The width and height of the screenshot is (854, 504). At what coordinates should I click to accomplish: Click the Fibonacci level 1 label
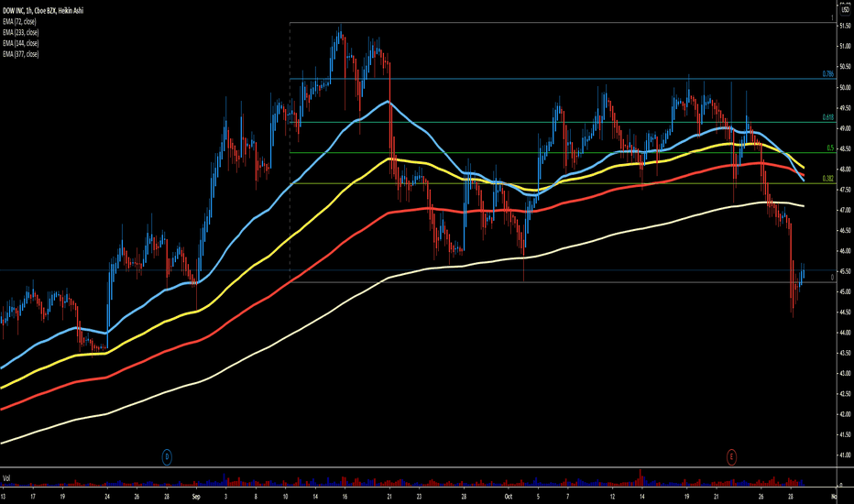coord(832,17)
